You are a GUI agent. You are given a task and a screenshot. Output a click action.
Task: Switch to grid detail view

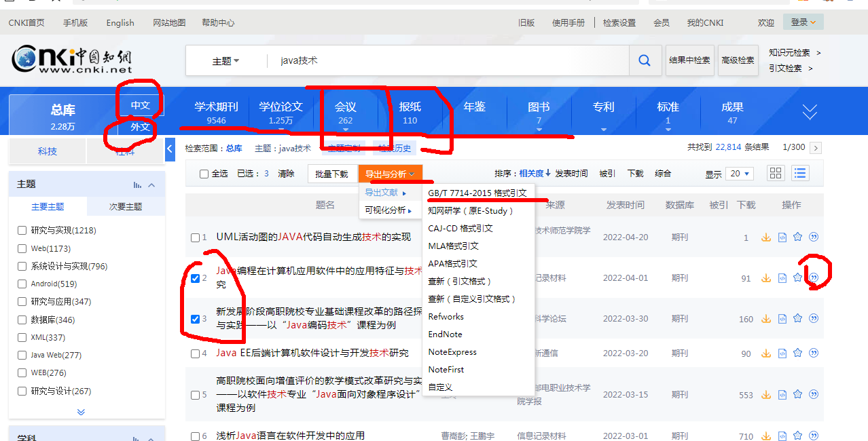(x=776, y=173)
